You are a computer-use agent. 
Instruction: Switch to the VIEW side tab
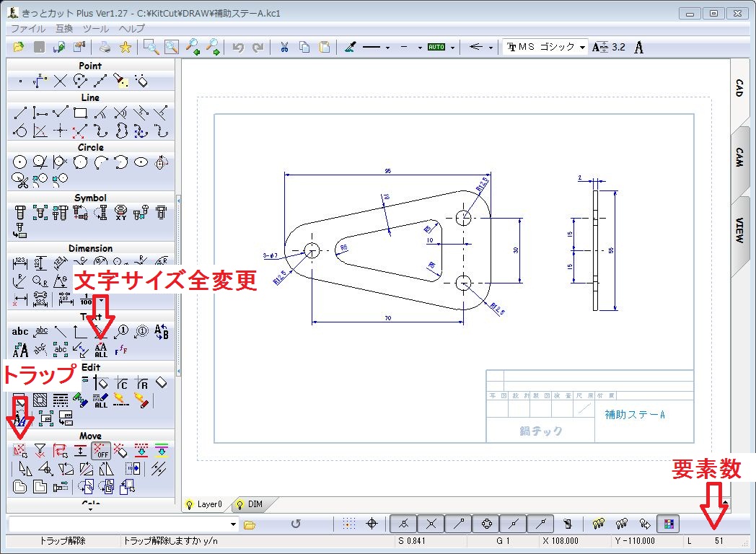[739, 230]
